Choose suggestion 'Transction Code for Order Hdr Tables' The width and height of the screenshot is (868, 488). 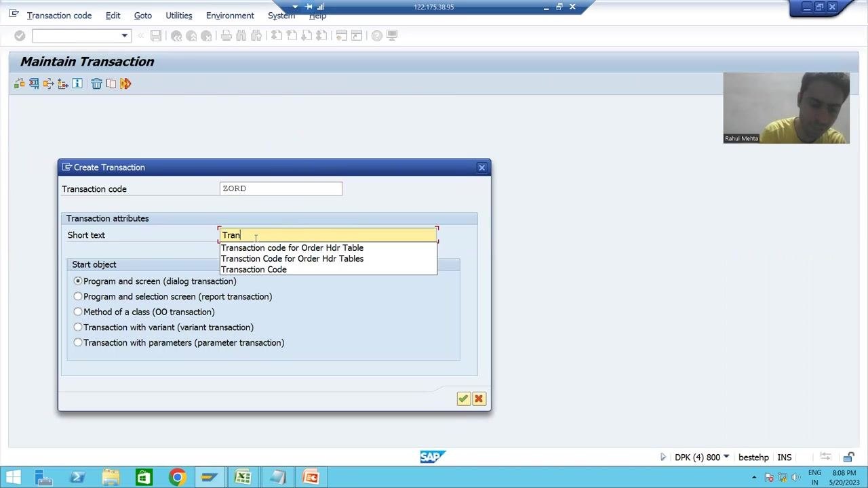tap(292, 259)
